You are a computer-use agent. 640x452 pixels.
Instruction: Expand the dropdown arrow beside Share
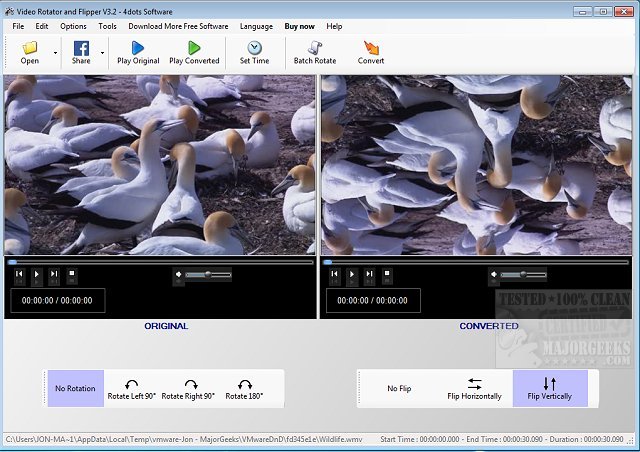pos(103,52)
